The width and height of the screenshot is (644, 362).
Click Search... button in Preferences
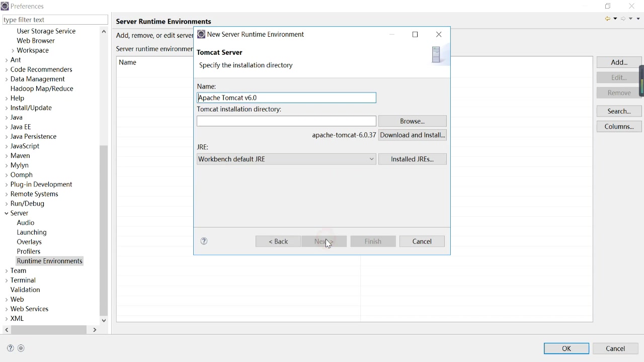pyautogui.click(x=619, y=111)
